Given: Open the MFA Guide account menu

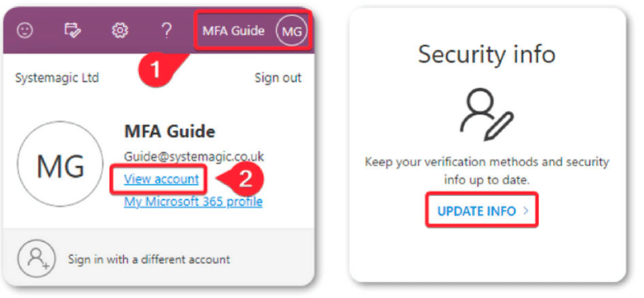Looking at the screenshot, I should point(253,31).
